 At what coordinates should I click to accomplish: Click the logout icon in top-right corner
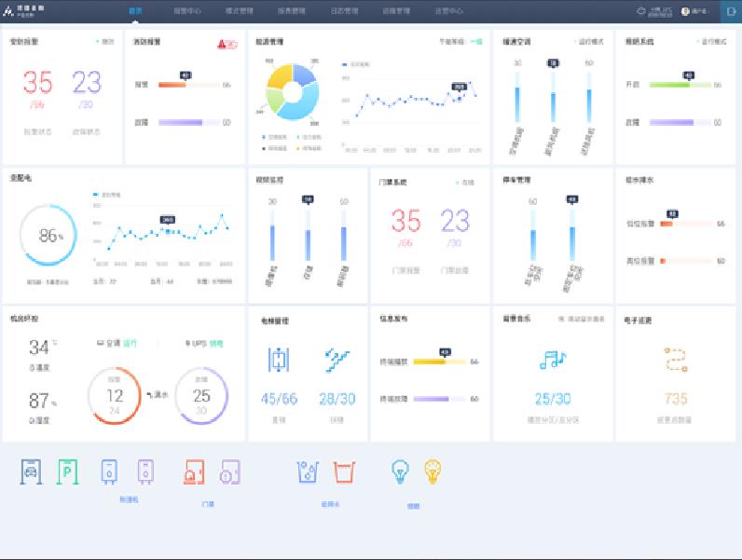730,12
